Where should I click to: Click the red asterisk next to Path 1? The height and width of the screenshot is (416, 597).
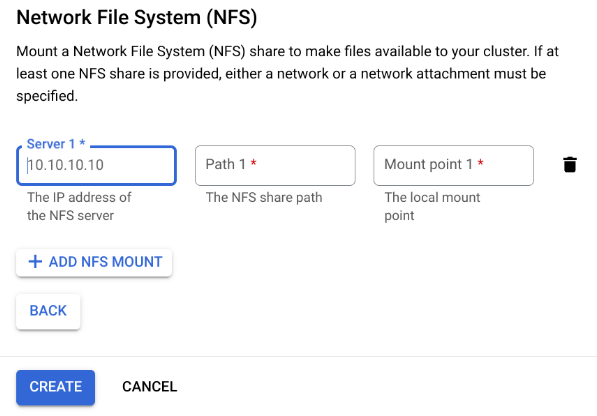(x=254, y=163)
